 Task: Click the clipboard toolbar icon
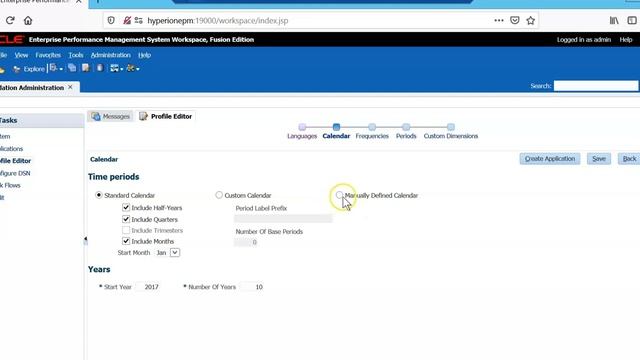(x=100, y=68)
